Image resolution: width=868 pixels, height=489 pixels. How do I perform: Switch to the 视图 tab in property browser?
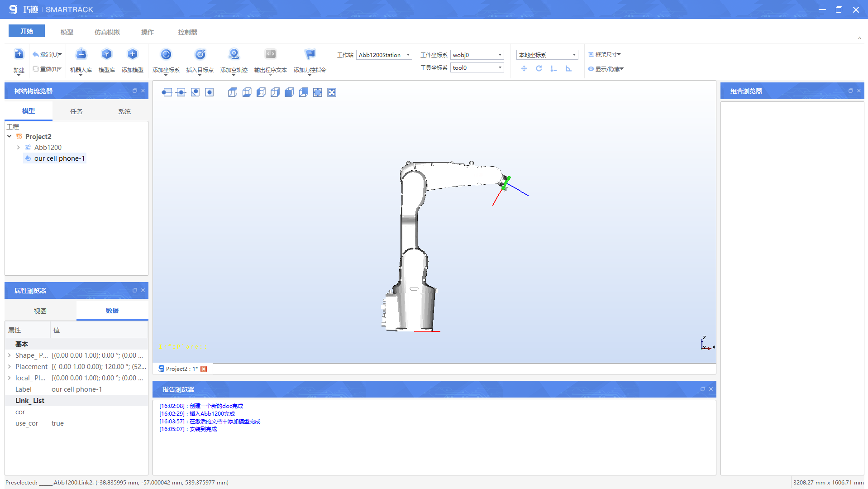[40, 311]
